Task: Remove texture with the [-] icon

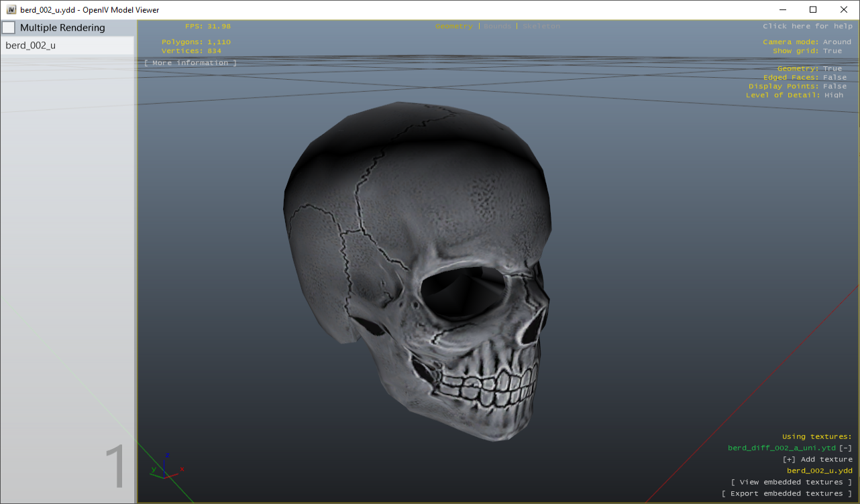Action: 845,448
